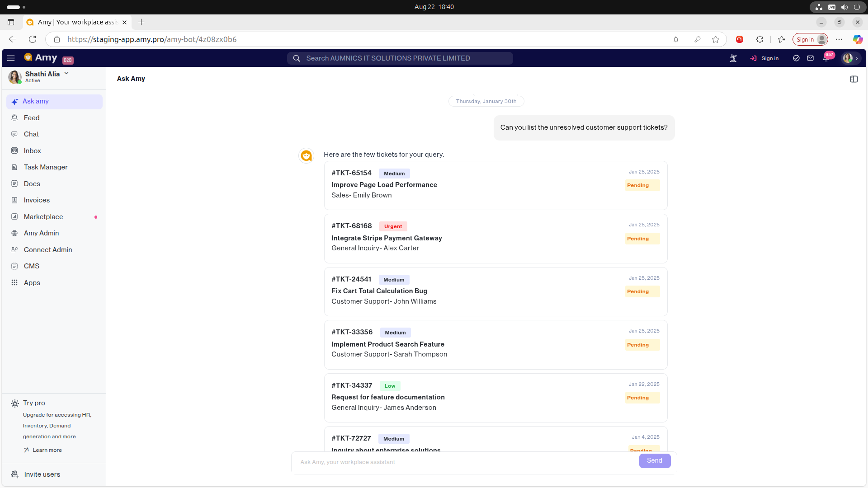Switch to the Chat section
Image resolution: width=868 pixels, height=488 pixels.
pos(31,134)
